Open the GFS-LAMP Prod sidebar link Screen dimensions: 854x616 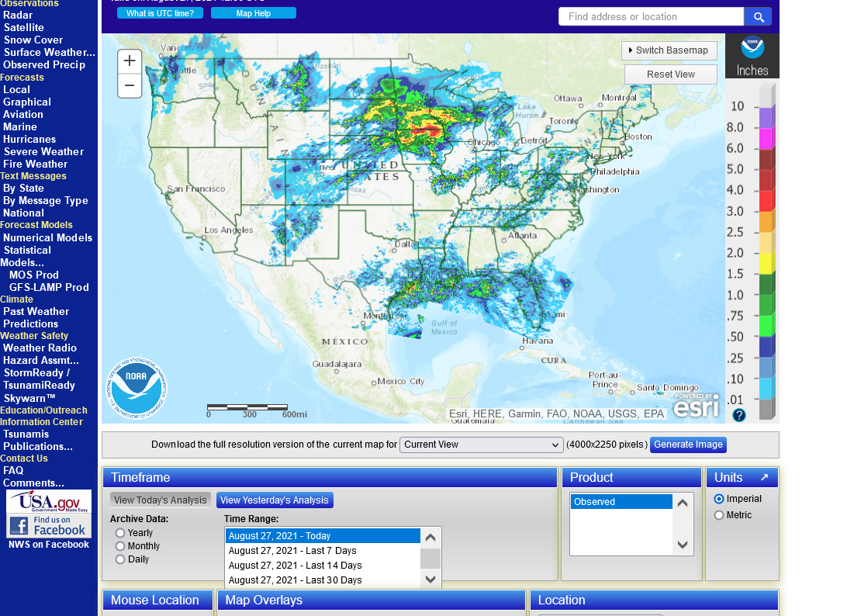[49, 288]
